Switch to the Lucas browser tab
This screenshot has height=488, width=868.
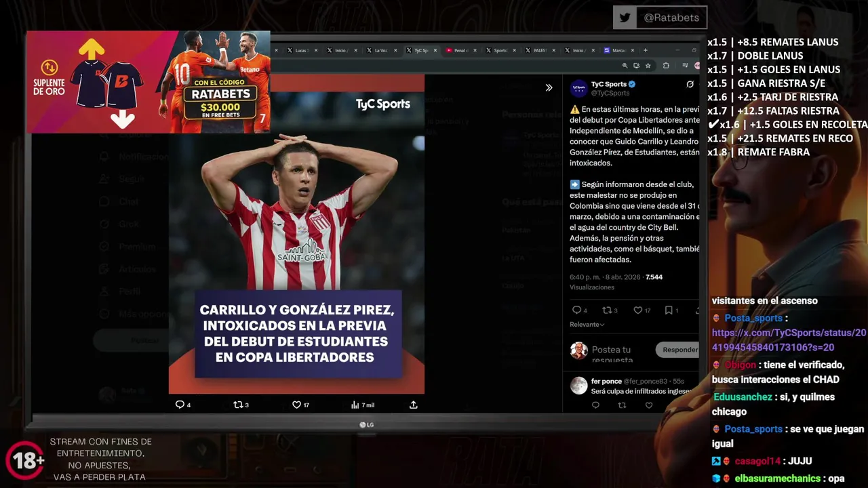(300, 50)
